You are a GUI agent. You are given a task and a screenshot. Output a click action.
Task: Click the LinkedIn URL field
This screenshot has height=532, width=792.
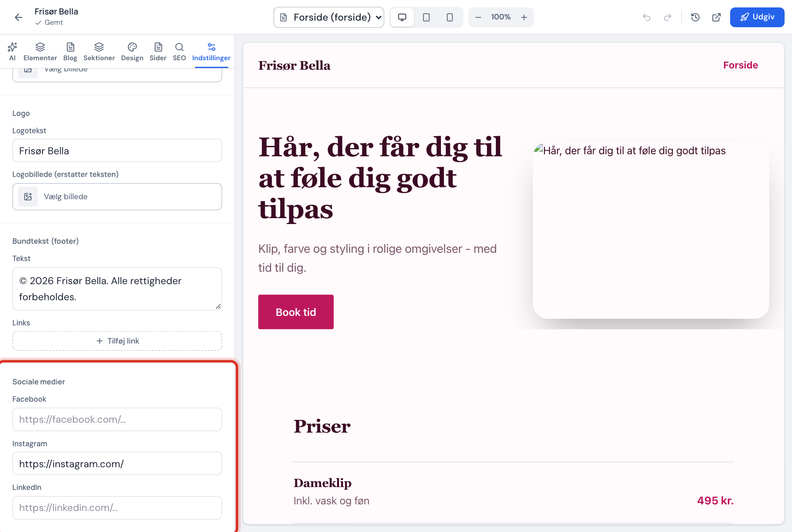117,508
